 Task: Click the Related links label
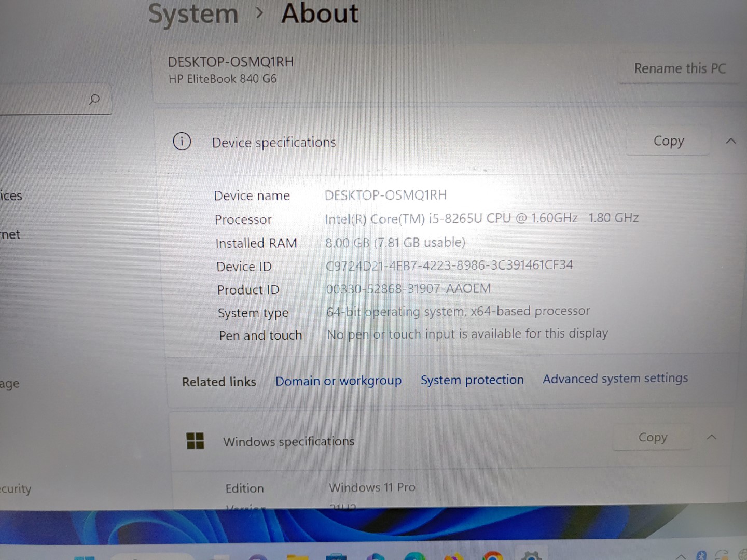point(219,382)
